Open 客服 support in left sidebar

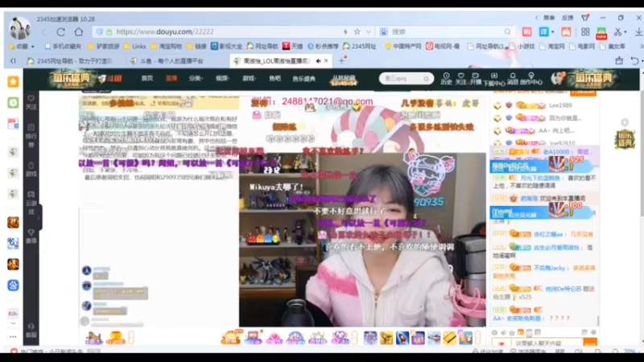click(31, 331)
